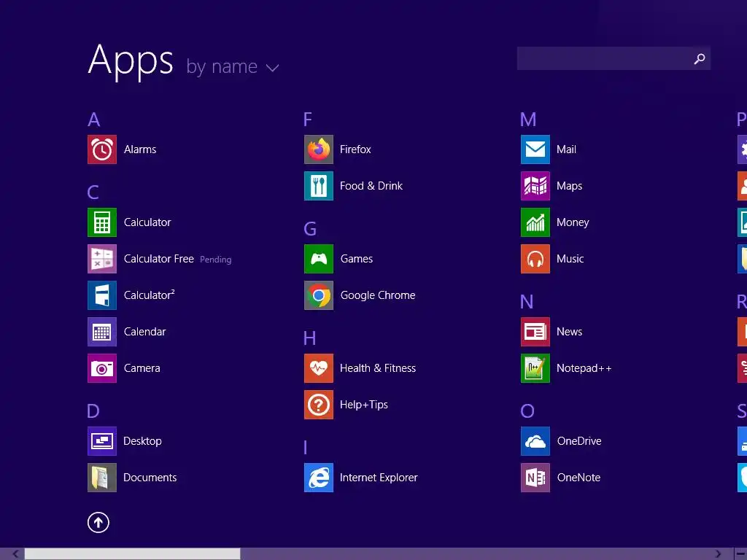Click the letter N group header
The width and height of the screenshot is (747, 560).
[x=527, y=302]
